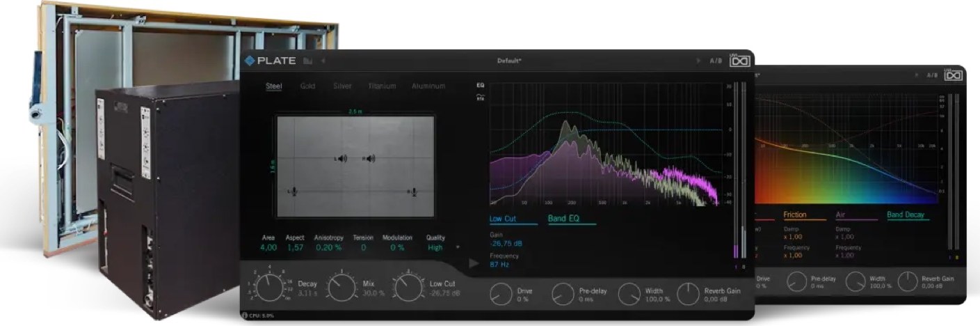Click Air Damp value x 1,00

[x=845, y=237]
